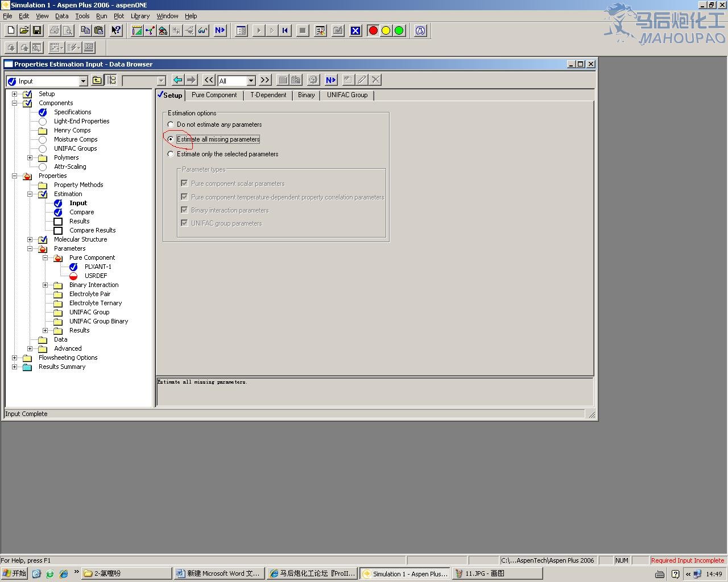Click the New simulation icon

11,31
